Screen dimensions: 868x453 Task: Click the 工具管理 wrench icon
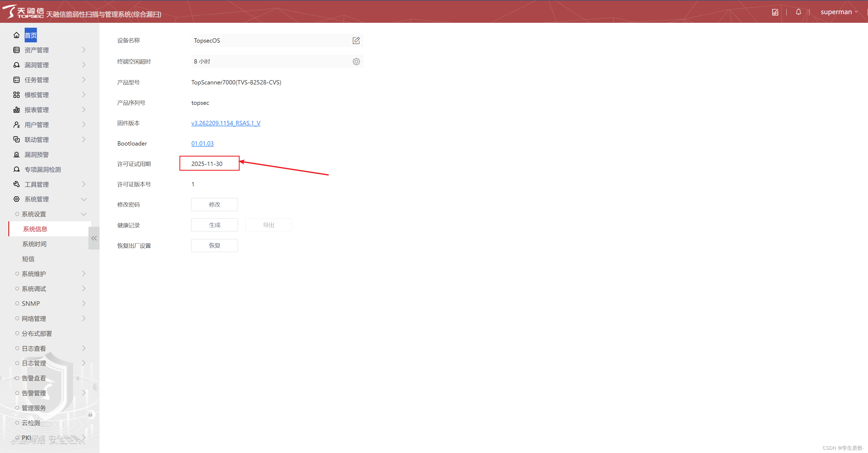point(17,184)
